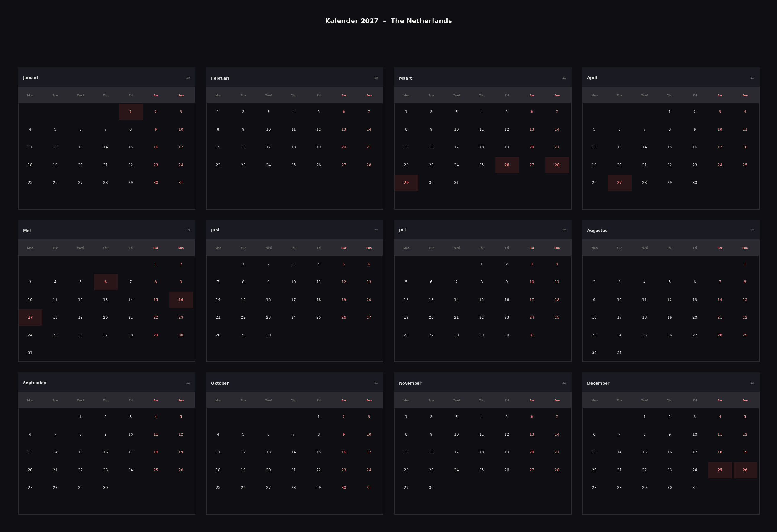
Task: Select April 30 Friday
Action: point(695,182)
